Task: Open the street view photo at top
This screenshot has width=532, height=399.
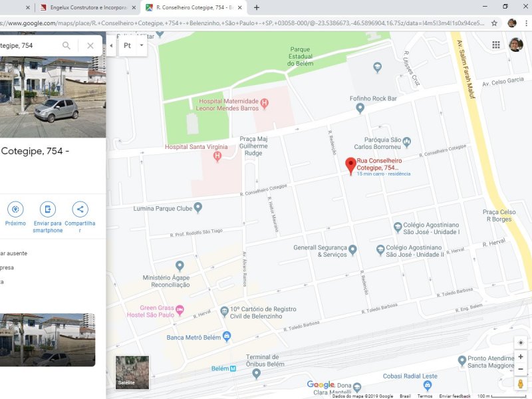Action: click(x=53, y=97)
